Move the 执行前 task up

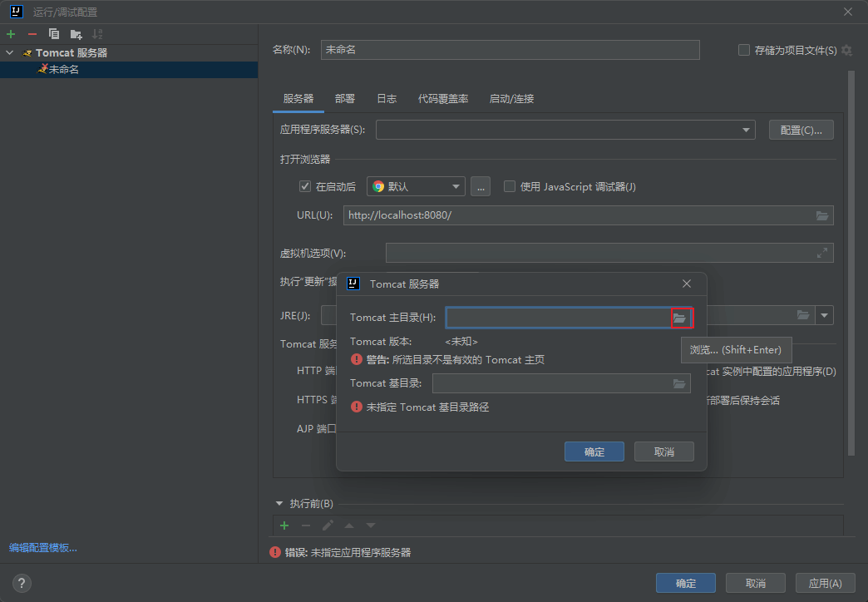click(349, 526)
